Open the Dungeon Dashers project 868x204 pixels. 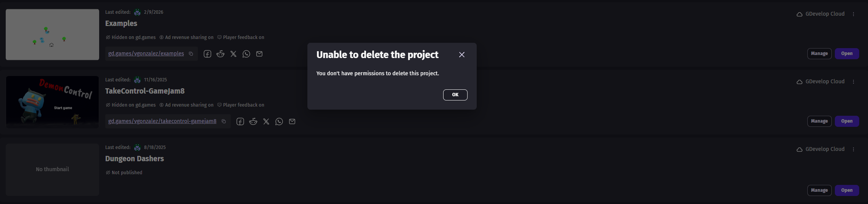click(847, 190)
